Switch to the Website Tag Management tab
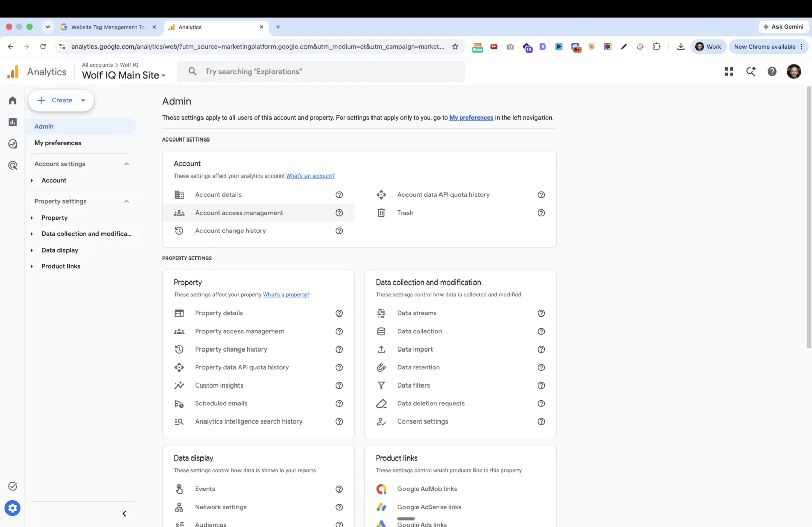This screenshot has width=812, height=527. [108, 27]
